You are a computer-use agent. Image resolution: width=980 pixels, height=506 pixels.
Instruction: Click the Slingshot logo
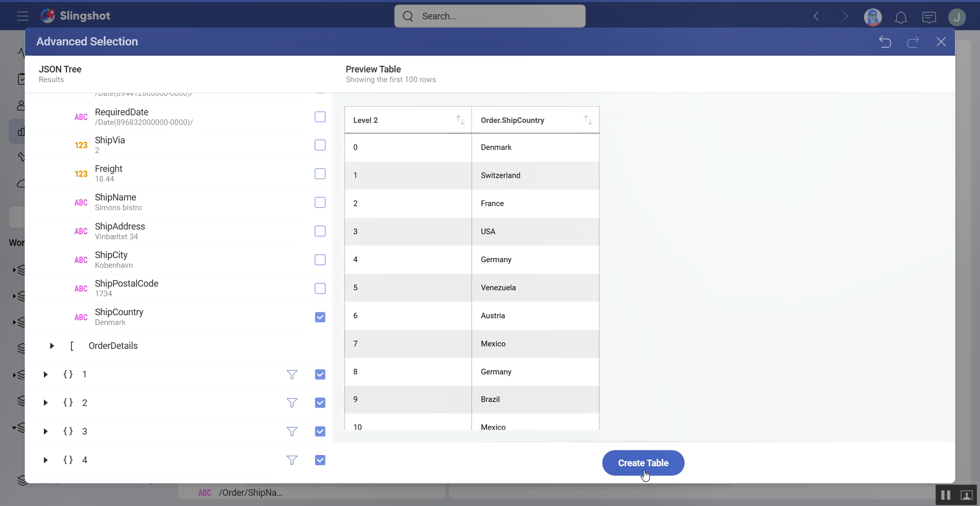coord(75,16)
